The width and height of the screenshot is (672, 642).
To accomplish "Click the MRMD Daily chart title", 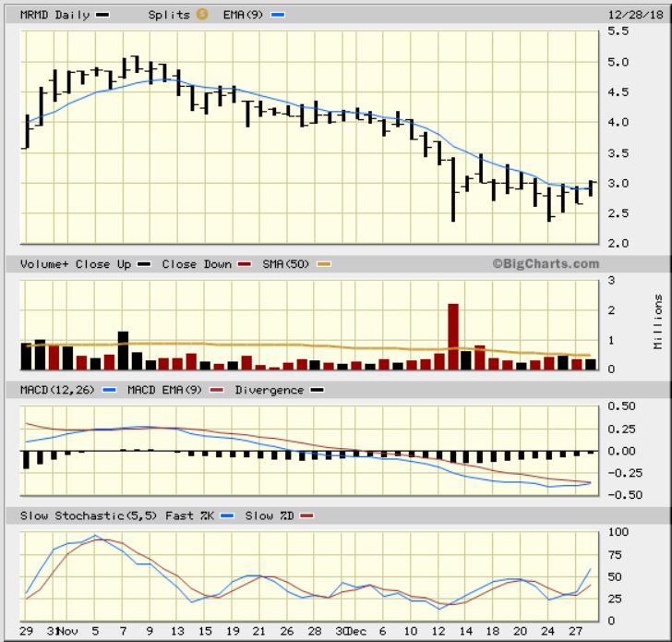I will pyautogui.click(x=54, y=15).
